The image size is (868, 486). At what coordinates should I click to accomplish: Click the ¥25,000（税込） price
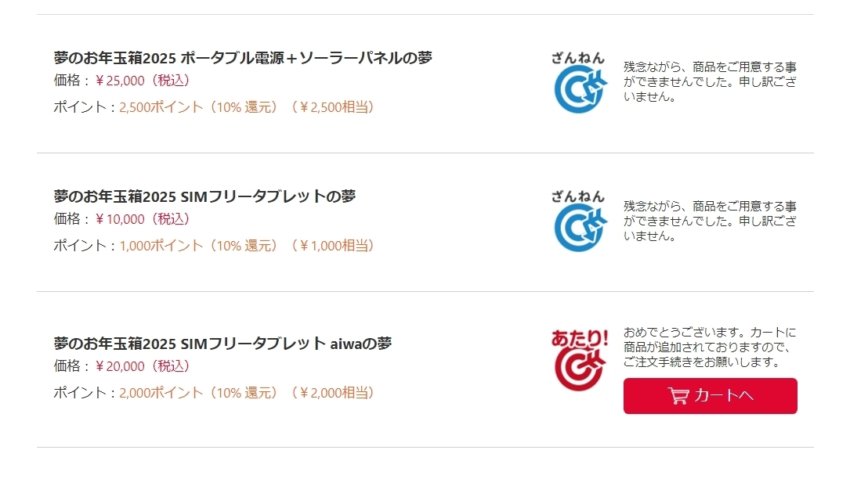click(143, 81)
